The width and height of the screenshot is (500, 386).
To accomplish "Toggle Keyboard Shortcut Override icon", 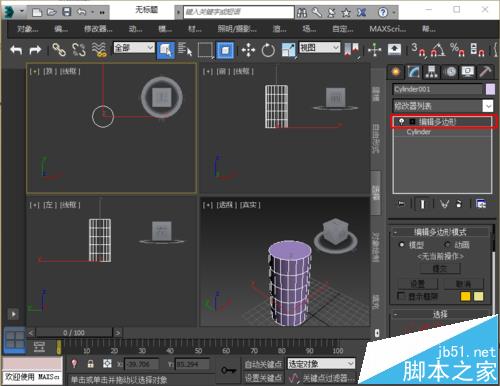I will coord(394,50).
